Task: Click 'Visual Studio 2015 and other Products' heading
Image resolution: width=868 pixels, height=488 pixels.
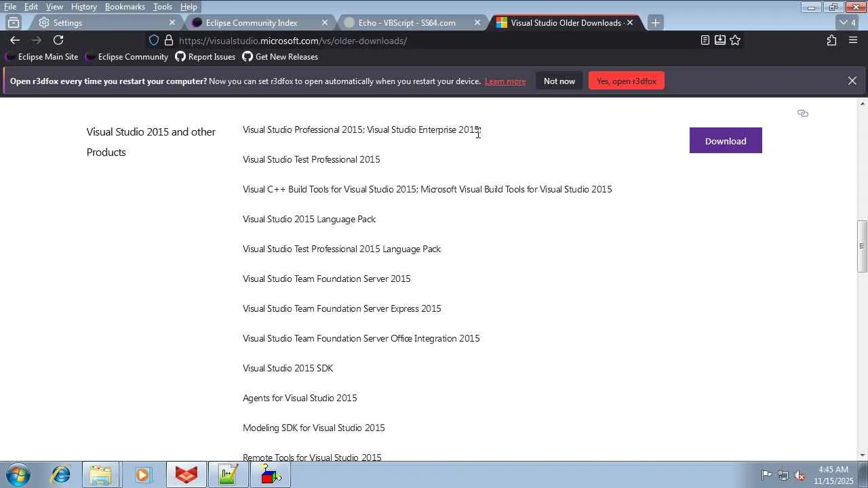Action: (151, 142)
